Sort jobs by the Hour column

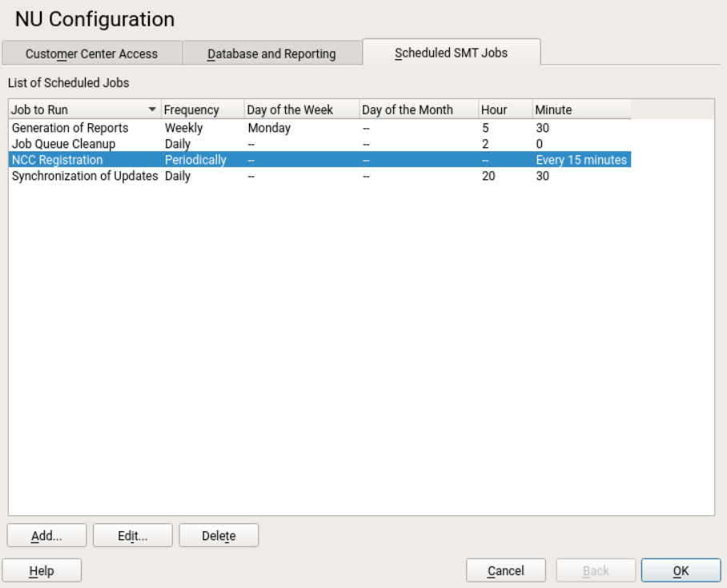pos(494,110)
